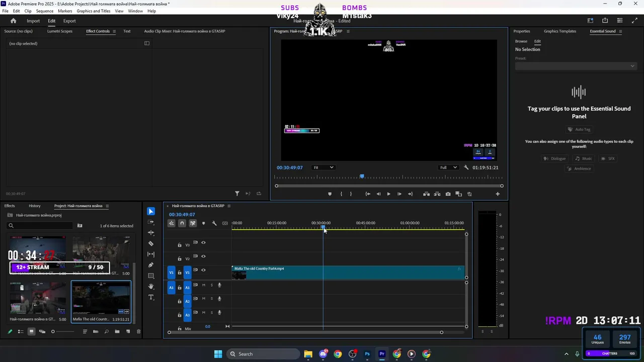
Task: Toggle lock on track V3
Action: pos(180,245)
